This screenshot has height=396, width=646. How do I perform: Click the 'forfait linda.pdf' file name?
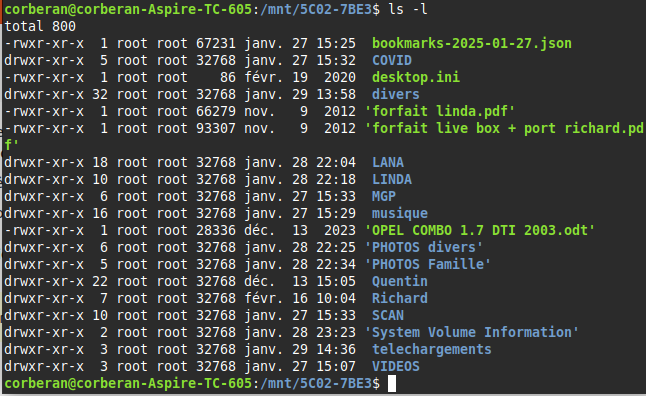(440, 111)
